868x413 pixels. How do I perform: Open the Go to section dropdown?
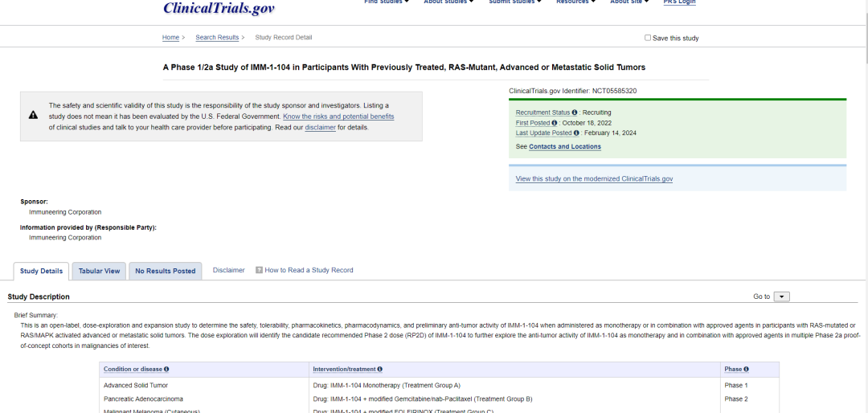pos(781,296)
